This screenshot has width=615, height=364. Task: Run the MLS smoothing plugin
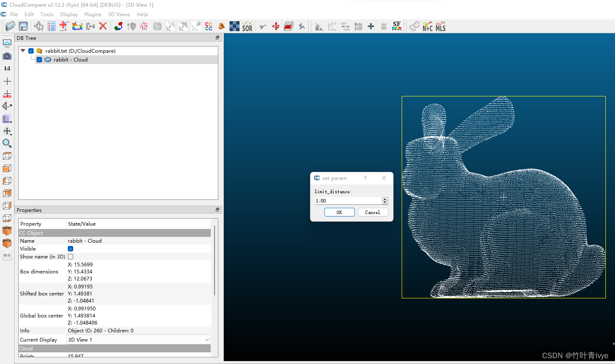tap(440, 27)
